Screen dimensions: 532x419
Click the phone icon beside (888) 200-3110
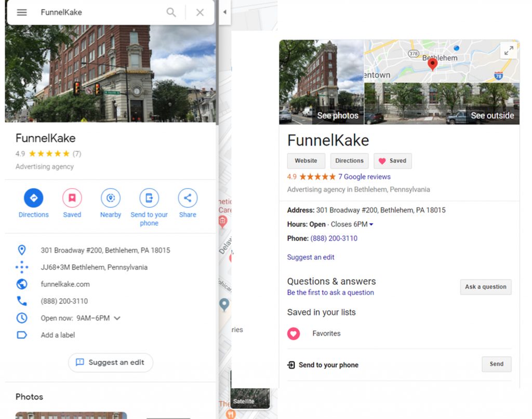click(x=22, y=301)
